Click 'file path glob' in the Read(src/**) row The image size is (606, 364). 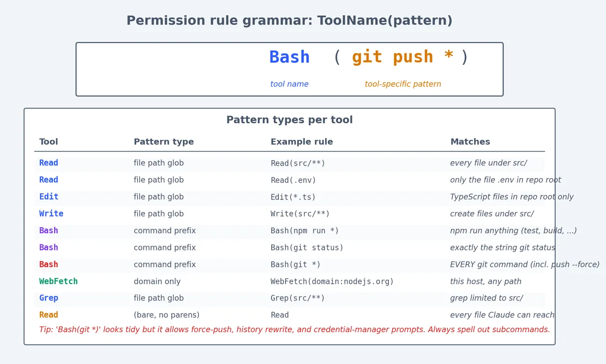coord(159,163)
